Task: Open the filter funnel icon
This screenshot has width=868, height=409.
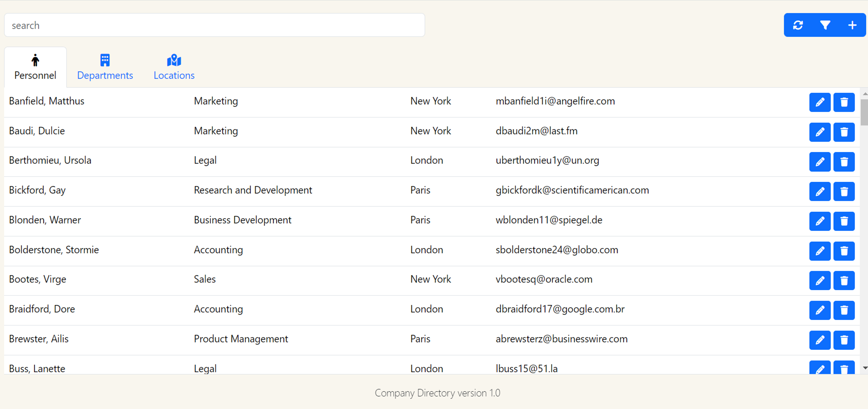Action: pyautogui.click(x=825, y=25)
